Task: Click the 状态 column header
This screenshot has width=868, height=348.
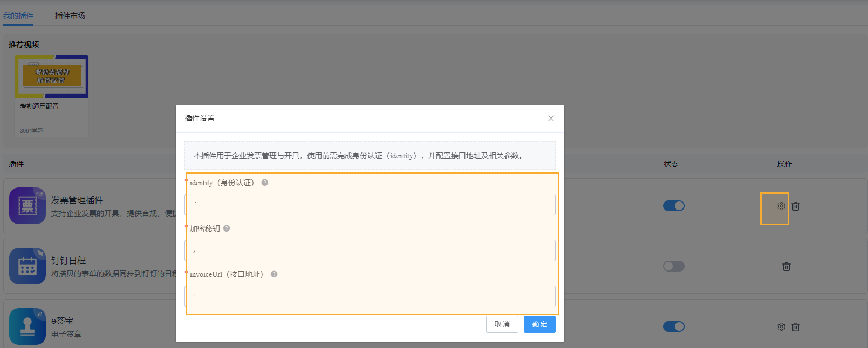Action: [671, 164]
